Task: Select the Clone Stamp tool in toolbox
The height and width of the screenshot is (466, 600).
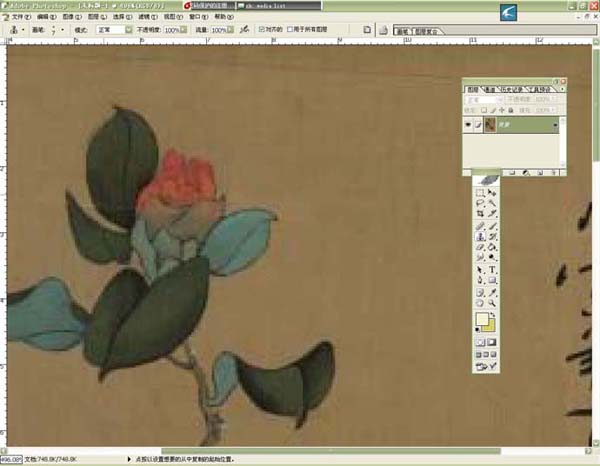Action: click(480, 236)
